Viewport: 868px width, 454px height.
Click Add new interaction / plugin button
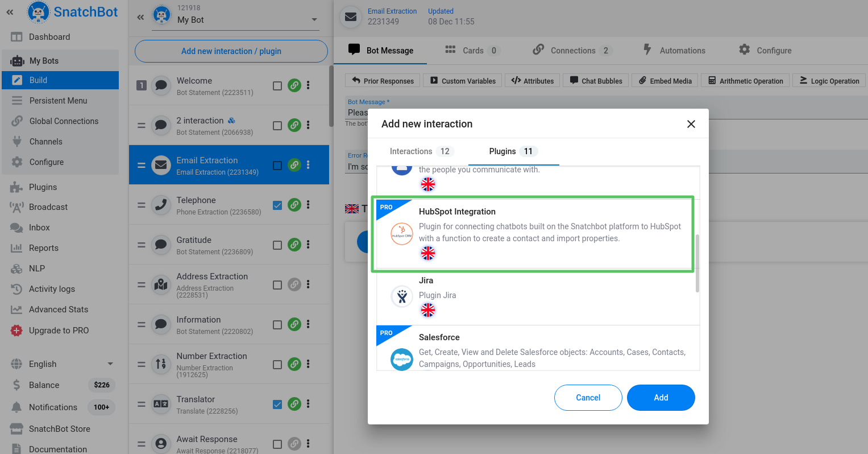point(231,51)
